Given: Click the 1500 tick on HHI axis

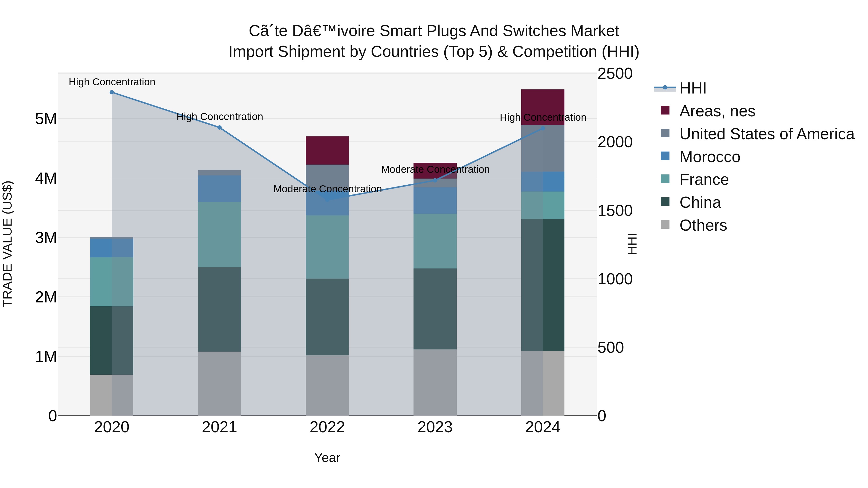Looking at the screenshot, I should coord(615,210).
